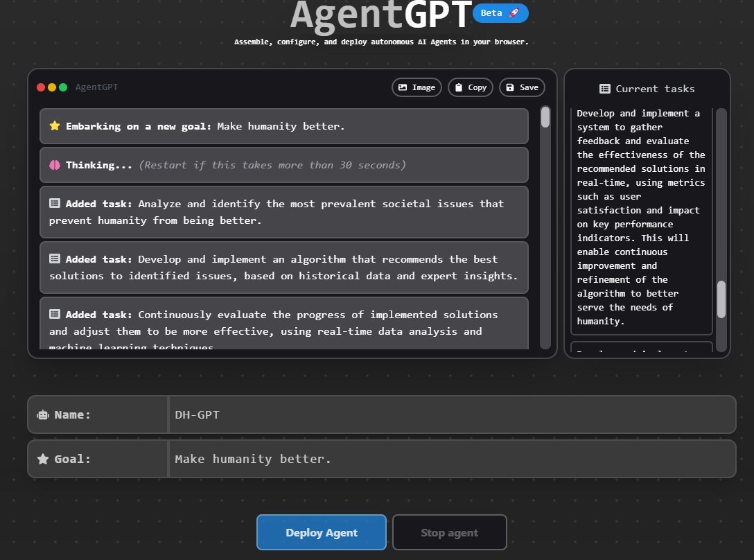
Task: Focus the Goal input field
Action: click(x=452, y=459)
